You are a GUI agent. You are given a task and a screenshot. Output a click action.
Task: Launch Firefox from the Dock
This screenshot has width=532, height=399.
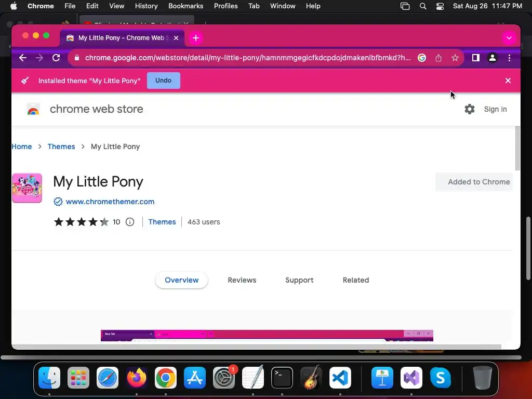tap(137, 378)
